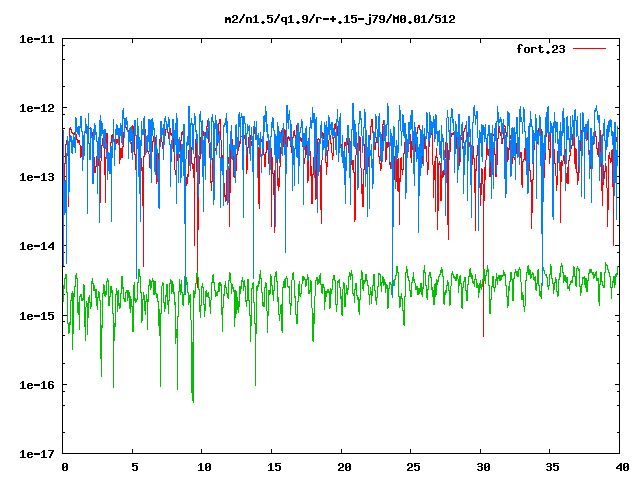Click the x-axis tick label 10

coord(204,467)
